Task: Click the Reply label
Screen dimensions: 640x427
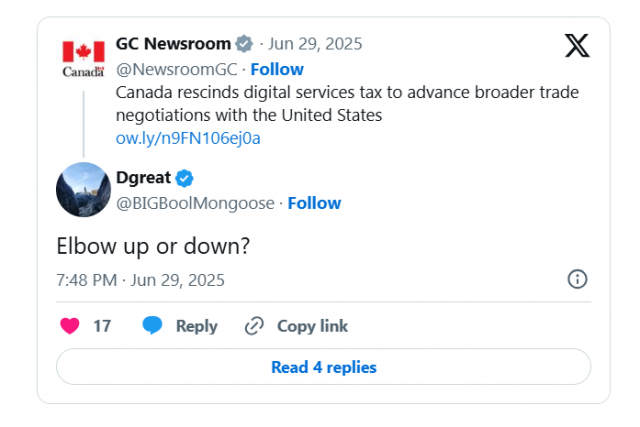Action: (197, 326)
